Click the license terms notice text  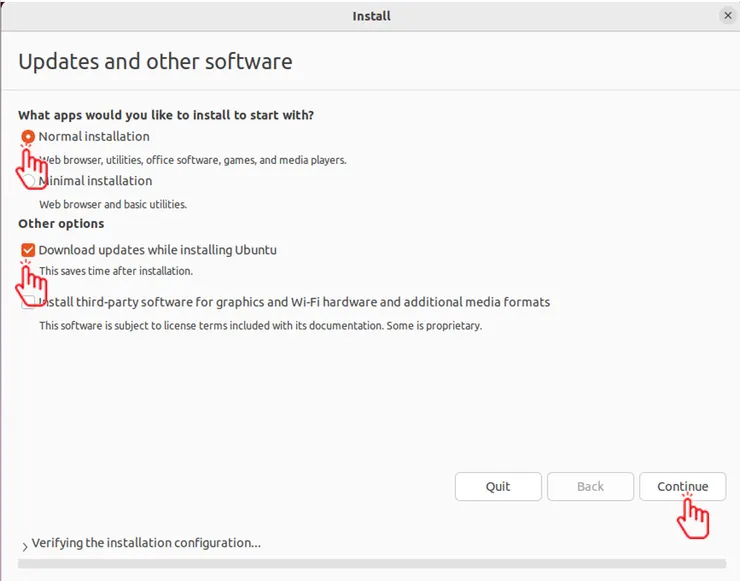point(260,325)
